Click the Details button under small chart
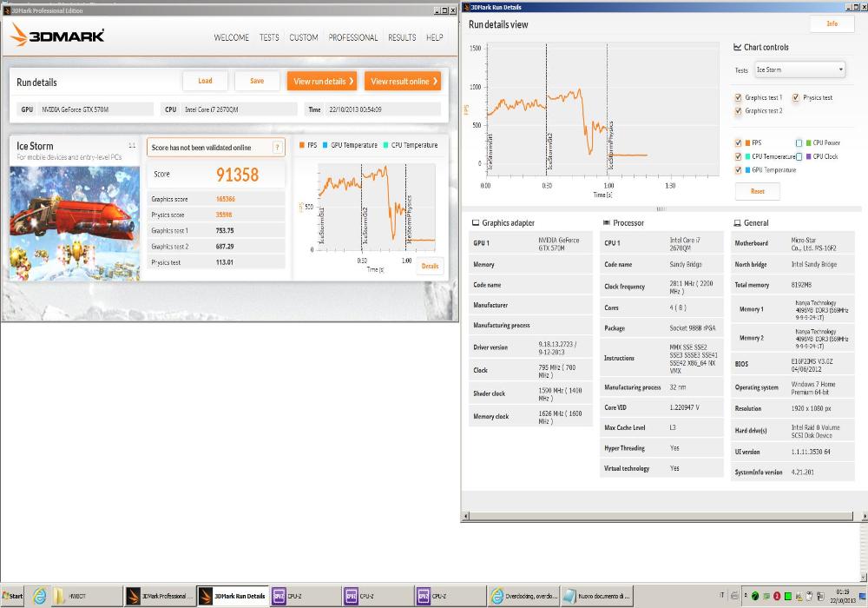Screen dimensions: 868x608 [430, 266]
